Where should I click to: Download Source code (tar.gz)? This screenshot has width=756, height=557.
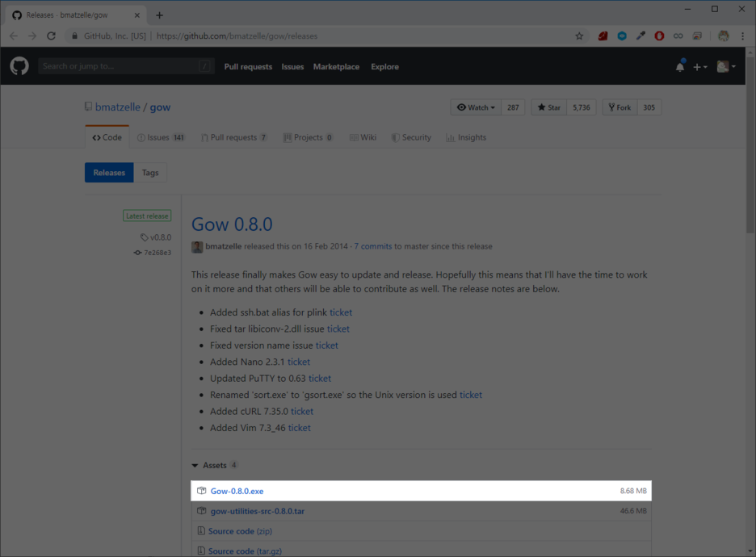click(245, 551)
